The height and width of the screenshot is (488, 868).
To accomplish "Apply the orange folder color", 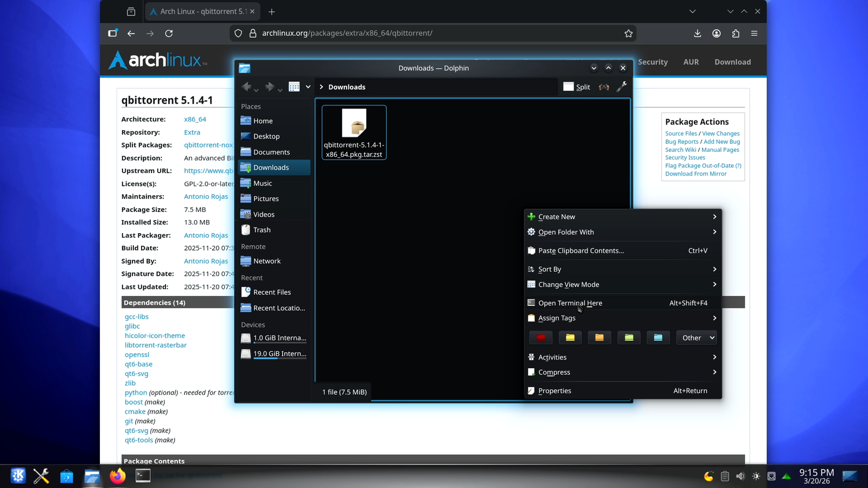I will tap(599, 338).
